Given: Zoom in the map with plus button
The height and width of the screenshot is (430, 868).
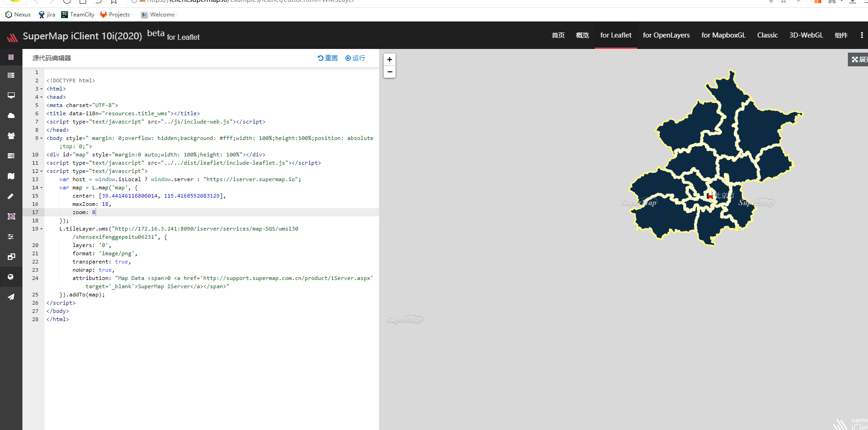Looking at the screenshot, I should pyautogui.click(x=390, y=59).
